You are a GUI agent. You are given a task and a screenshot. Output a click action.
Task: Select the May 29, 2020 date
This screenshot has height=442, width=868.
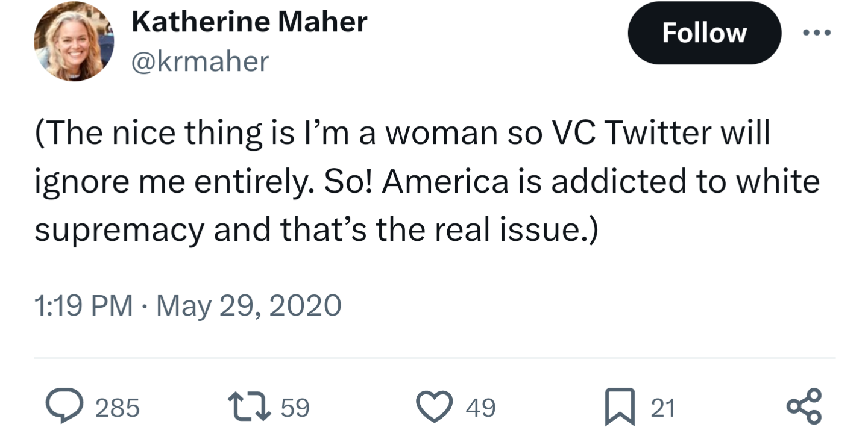pyautogui.click(x=249, y=305)
